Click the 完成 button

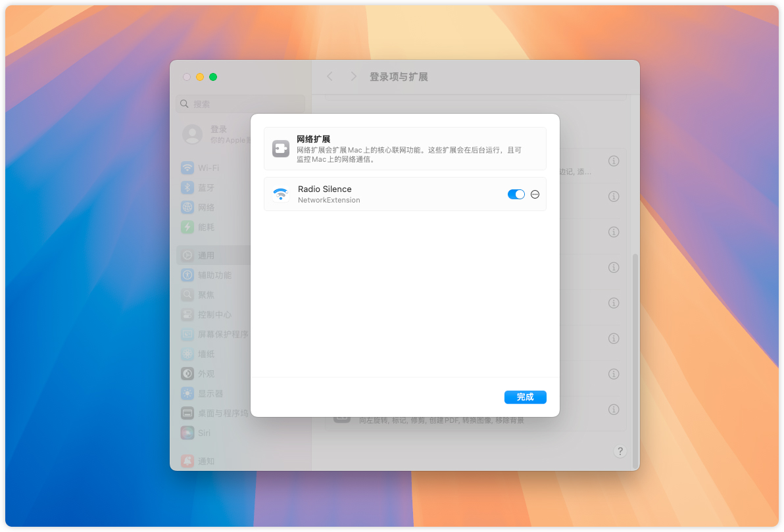point(525,397)
